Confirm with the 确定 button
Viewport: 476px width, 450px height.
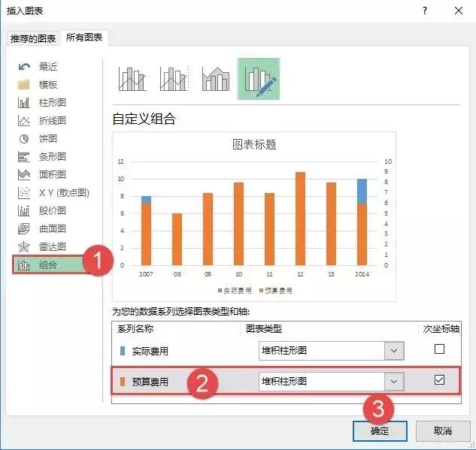coord(380,431)
